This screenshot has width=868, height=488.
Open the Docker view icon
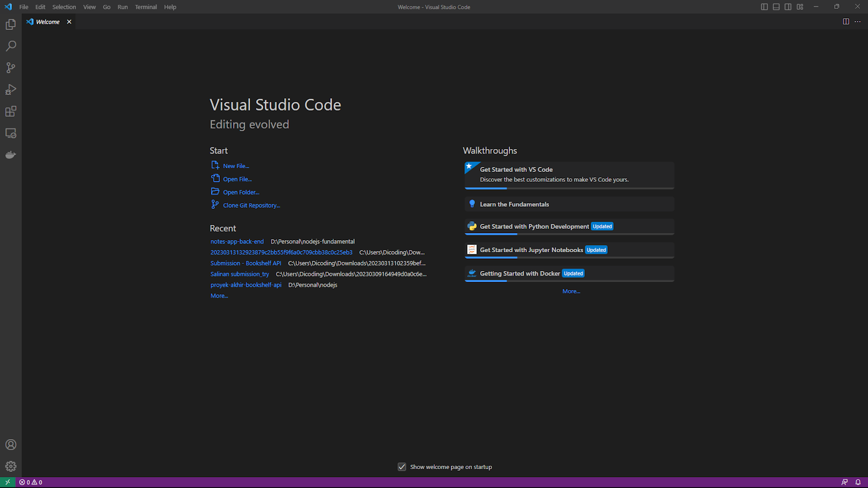pyautogui.click(x=11, y=155)
